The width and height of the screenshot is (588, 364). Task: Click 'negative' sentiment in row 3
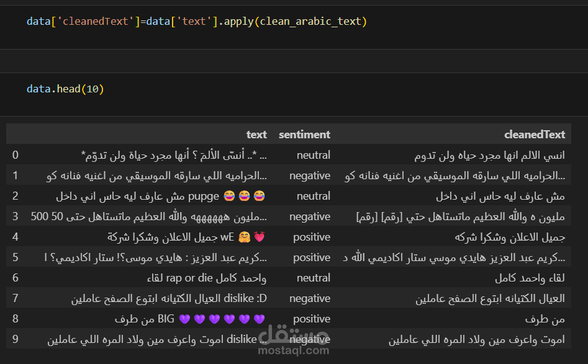pyautogui.click(x=310, y=216)
